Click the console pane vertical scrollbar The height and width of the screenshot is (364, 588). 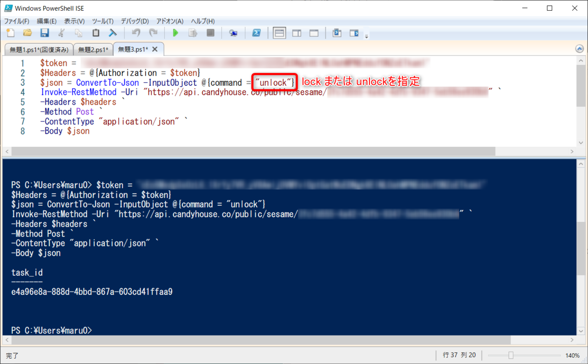580,247
